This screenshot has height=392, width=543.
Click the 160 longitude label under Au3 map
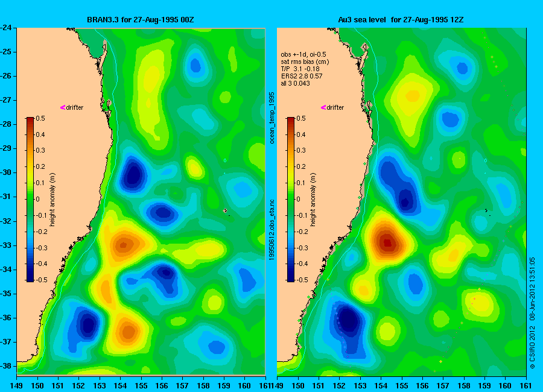pos(505,385)
